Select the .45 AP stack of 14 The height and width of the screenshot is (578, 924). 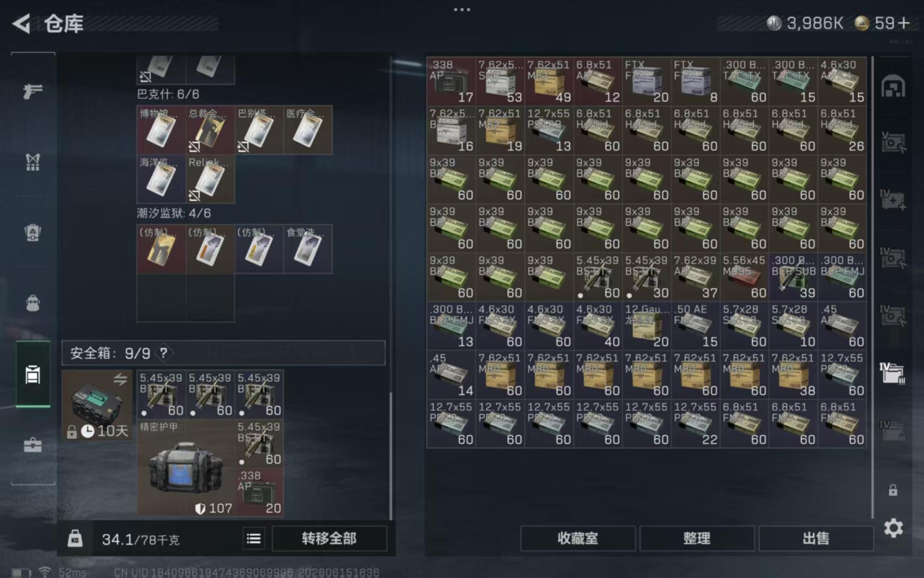[x=451, y=375]
